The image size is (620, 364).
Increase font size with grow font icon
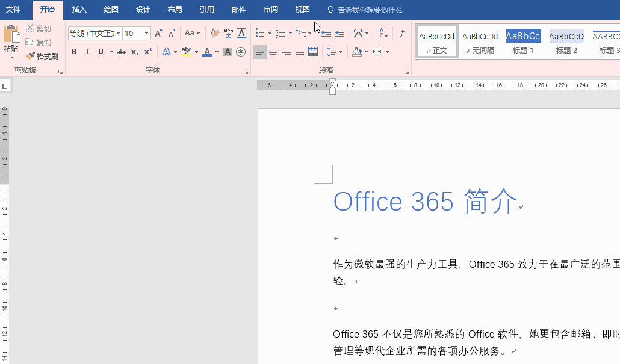click(158, 33)
